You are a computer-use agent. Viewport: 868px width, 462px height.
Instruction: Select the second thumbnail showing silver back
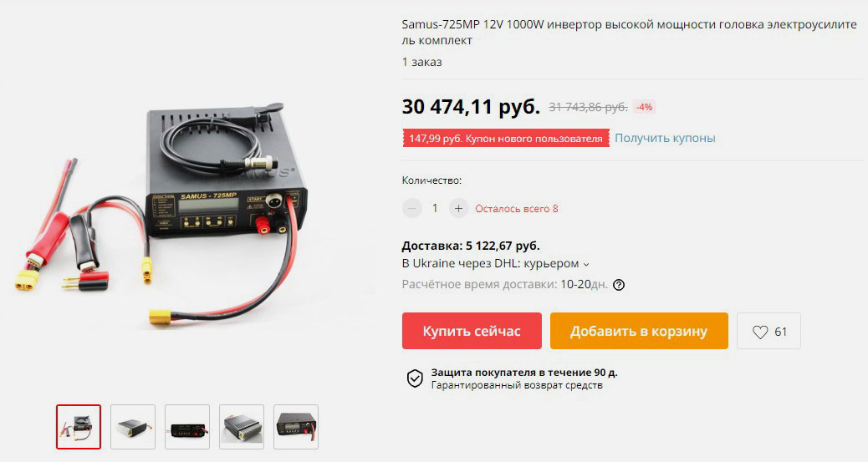point(133,427)
